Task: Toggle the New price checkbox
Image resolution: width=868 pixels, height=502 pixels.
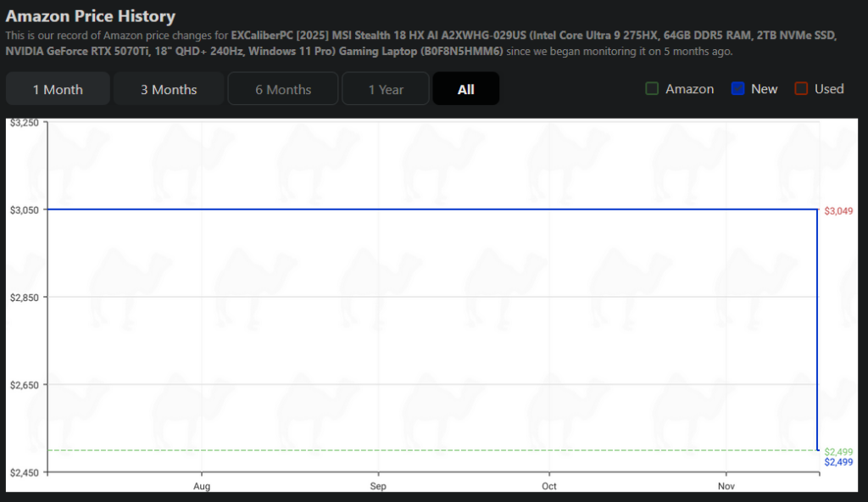Action: pyautogui.click(x=737, y=89)
